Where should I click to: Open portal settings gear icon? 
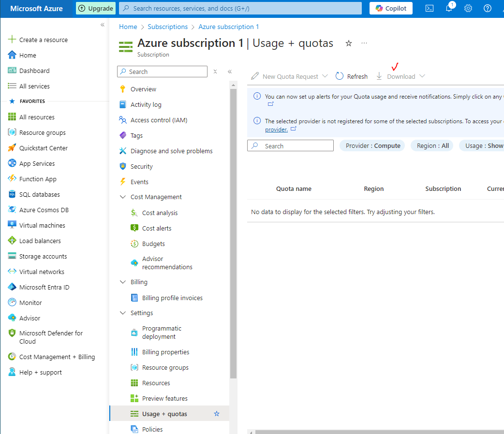tap(468, 8)
